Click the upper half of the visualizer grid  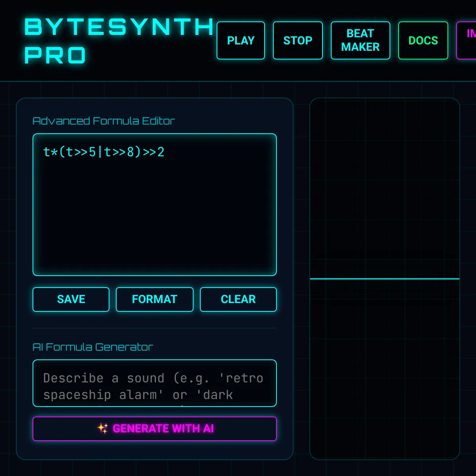(x=384, y=186)
